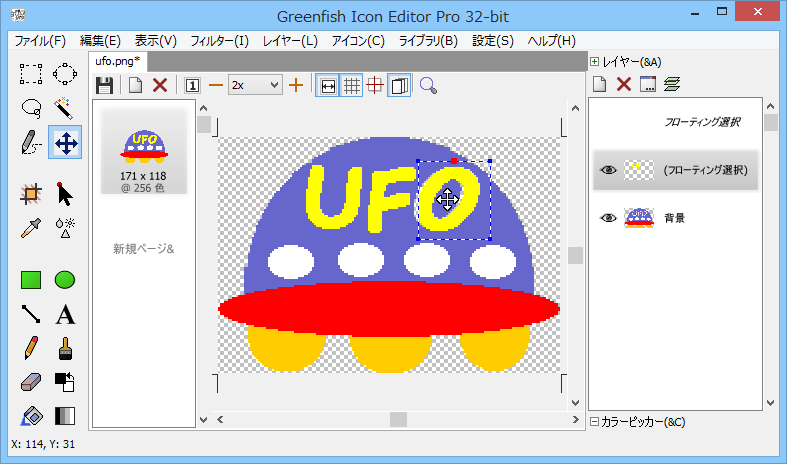Select the magic wand tool
The width and height of the screenshot is (787, 464).
click(x=65, y=107)
